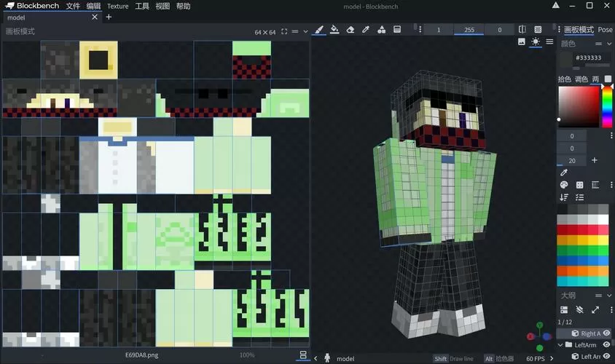Click the layers-off icon in outliner toolbar

click(579, 310)
